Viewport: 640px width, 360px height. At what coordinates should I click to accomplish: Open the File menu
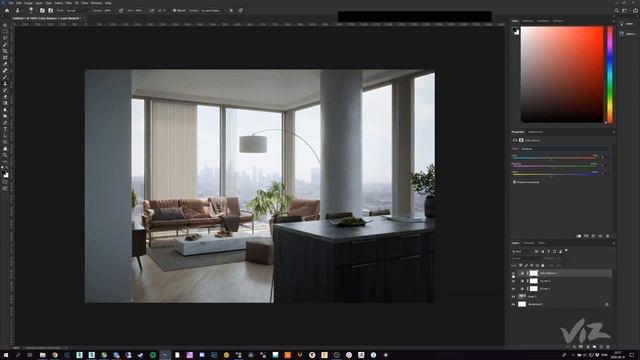(11, 3)
